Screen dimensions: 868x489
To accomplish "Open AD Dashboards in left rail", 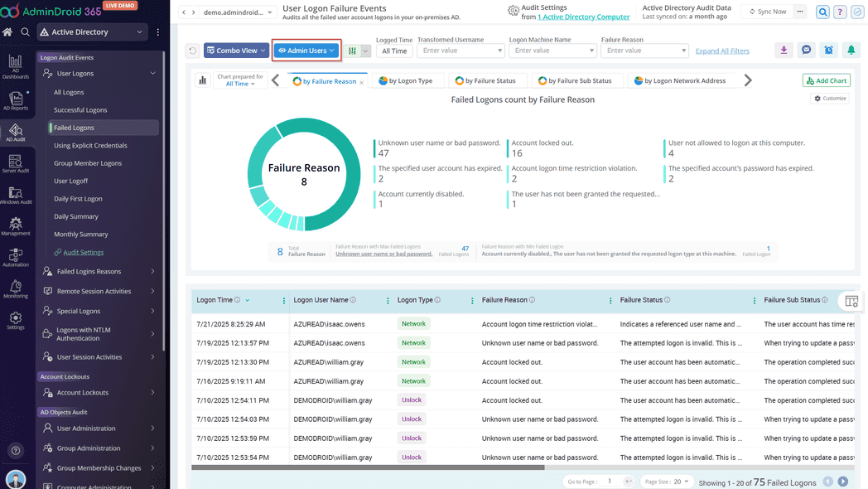I will pos(16,67).
